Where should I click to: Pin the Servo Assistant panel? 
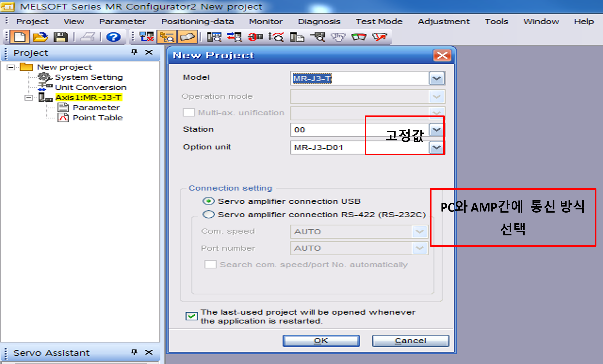[134, 352]
